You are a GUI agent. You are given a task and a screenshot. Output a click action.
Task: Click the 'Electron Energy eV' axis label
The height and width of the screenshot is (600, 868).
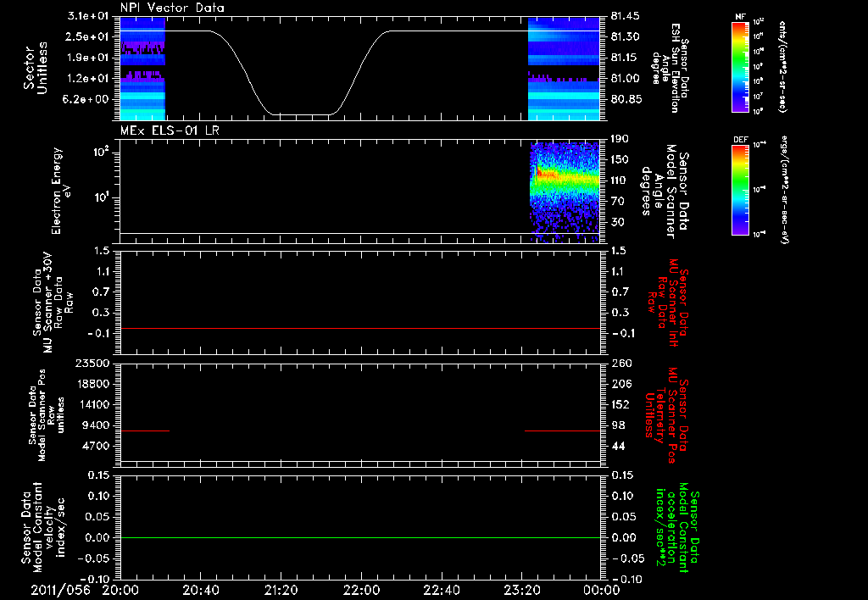tap(61, 191)
